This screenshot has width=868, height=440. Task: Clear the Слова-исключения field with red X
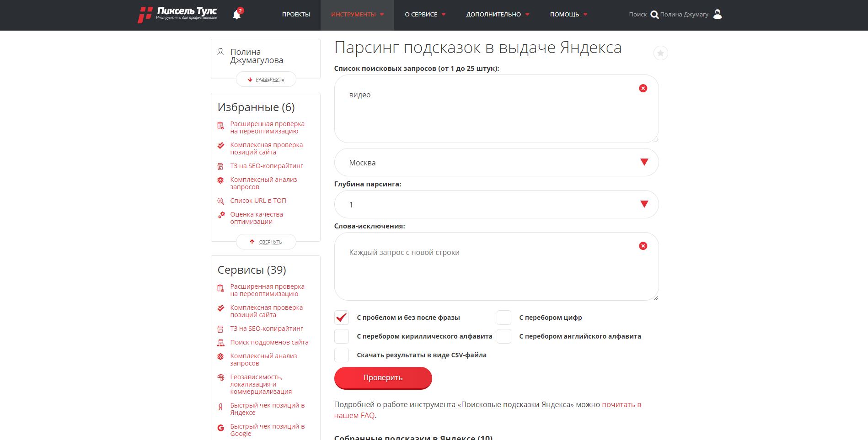(643, 246)
